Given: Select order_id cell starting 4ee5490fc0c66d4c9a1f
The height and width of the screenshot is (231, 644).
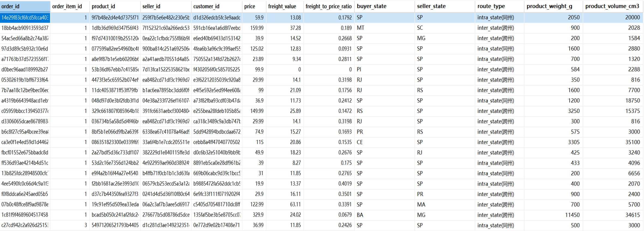Looking at the screenshot, I should [25, 184].
